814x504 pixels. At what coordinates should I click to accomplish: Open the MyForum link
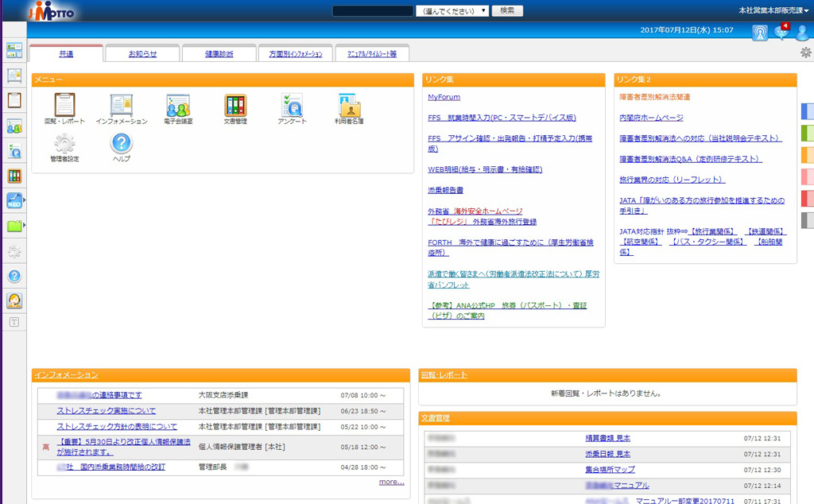(x=444, y=97)
